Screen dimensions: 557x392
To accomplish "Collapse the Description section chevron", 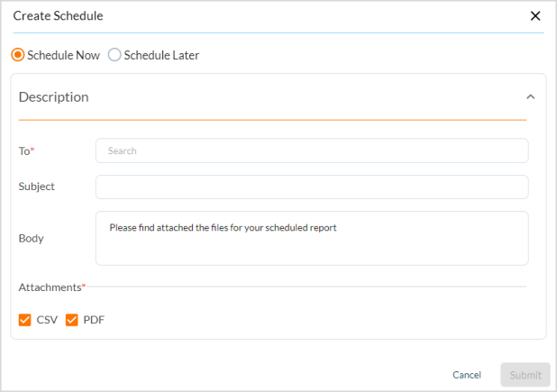I will click(x=530, y=97).
